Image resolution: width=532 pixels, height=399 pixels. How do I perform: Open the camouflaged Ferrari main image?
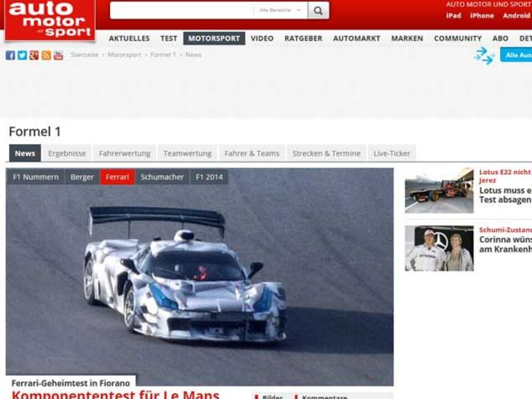200,277
